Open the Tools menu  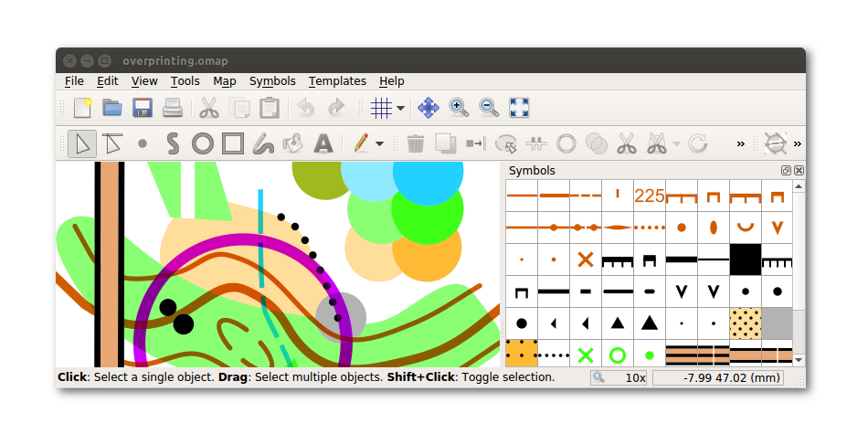click(x=185, y=80)
